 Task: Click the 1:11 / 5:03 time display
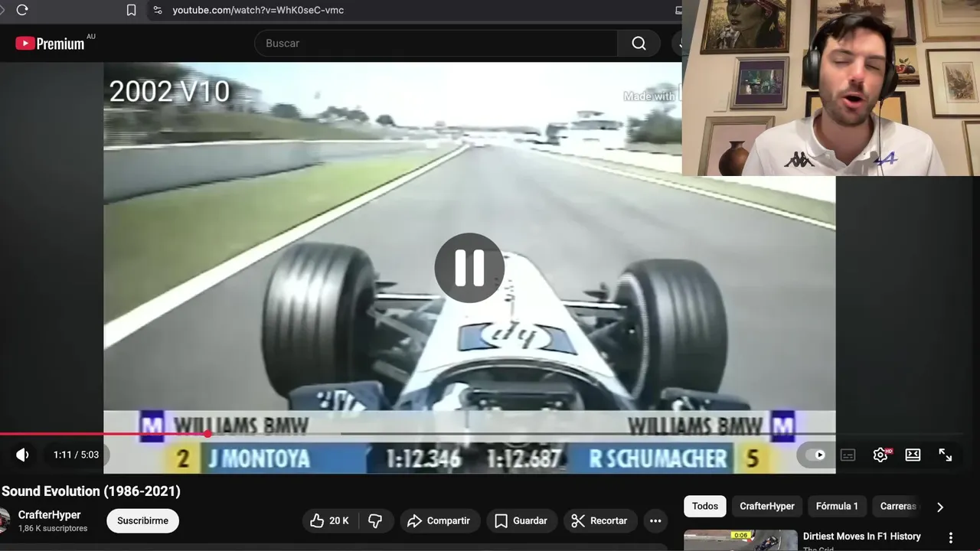coord(76,455)
